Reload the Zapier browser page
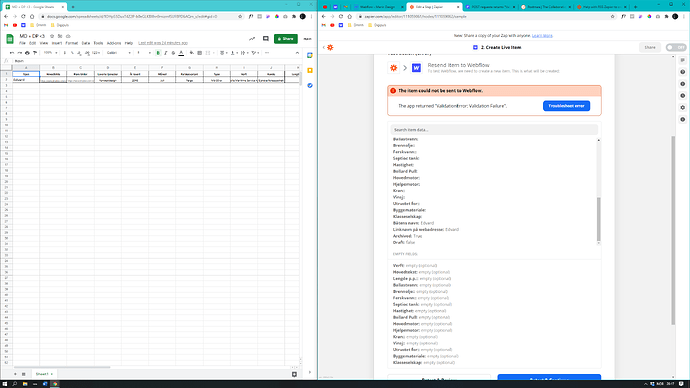Viewport: 690px width, 388px height. click(341, 16)
